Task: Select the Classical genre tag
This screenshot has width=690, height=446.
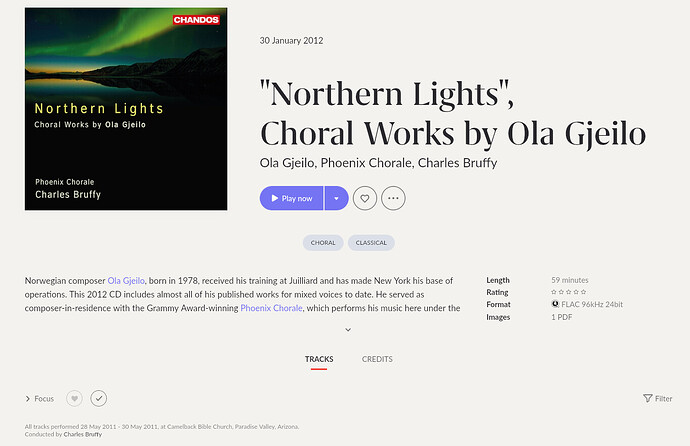Action: click(371, 243)
